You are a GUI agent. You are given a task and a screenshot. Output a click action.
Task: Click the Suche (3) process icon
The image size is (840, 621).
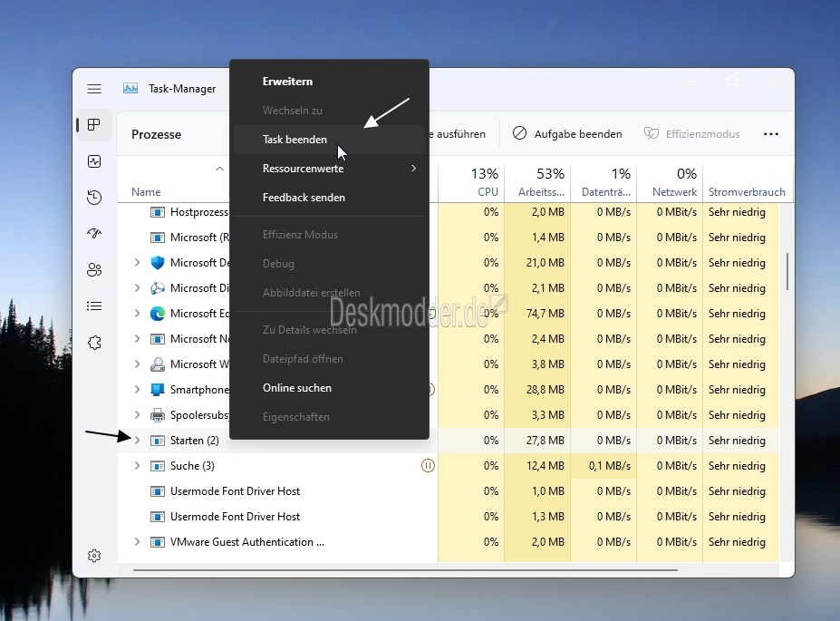[158, 466]
